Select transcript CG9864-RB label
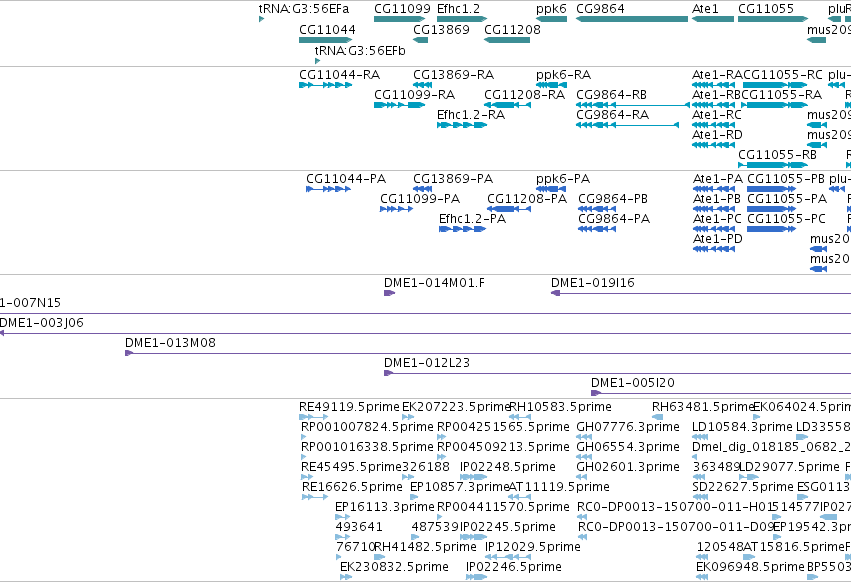The height and width of the screenshot is (582, 851). point(611,95)
